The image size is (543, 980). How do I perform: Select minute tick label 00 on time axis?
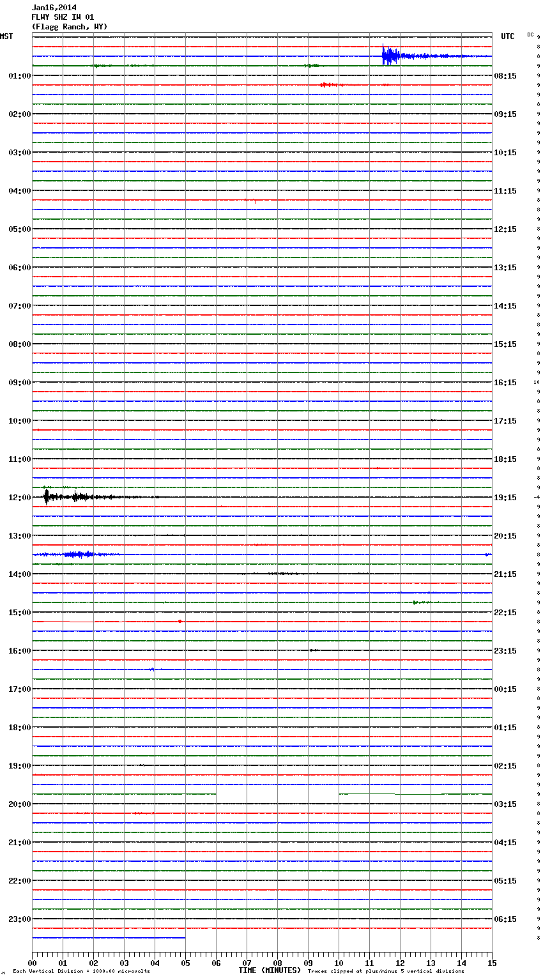click(x=32, y=963)
